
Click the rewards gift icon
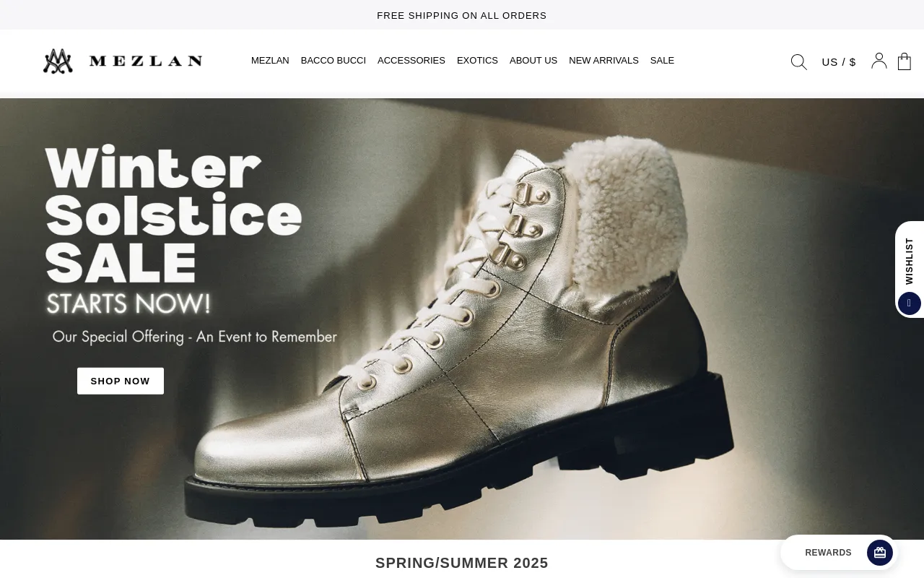880,553
